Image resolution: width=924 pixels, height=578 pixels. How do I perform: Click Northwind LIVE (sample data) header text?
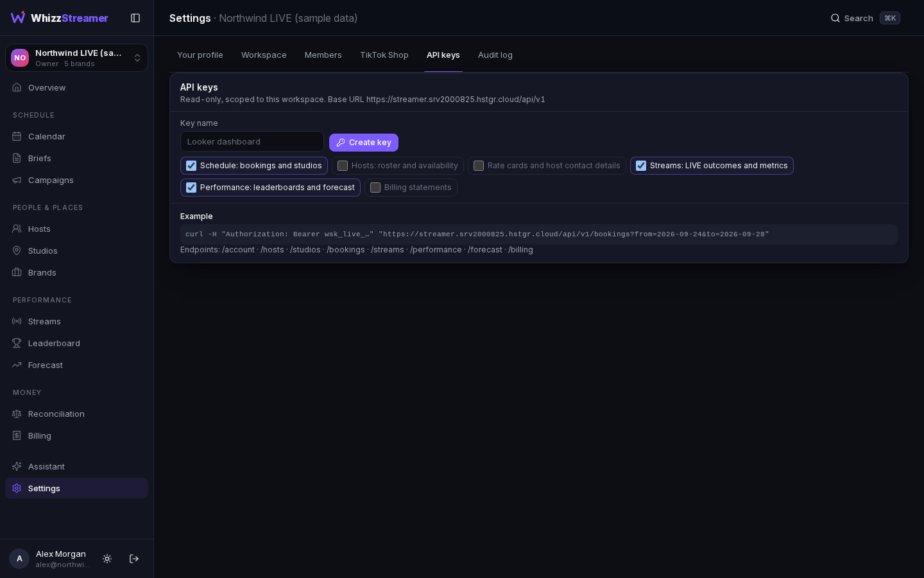click(x=288, y=18)
